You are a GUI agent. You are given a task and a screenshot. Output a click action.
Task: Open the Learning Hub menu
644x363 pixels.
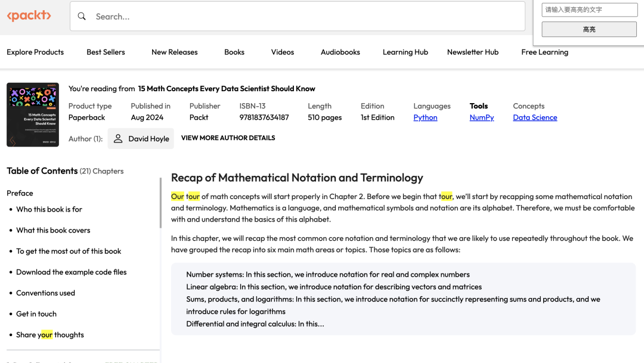point(405,52)
